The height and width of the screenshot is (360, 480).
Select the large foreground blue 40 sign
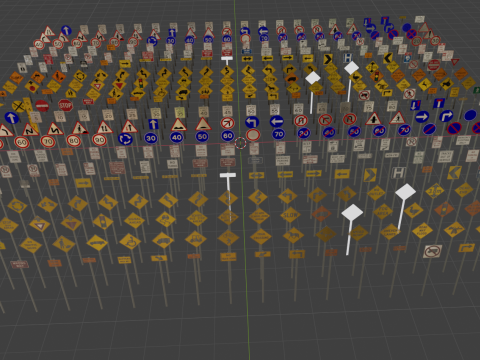[x=177, y=137]
